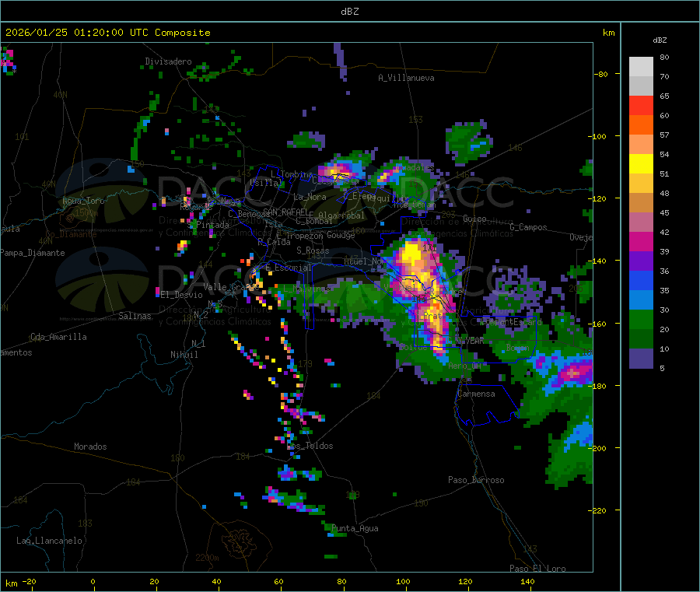Click the dBZ title at top center
Viewport: 700px width, 592px height.
coord(349,12)
